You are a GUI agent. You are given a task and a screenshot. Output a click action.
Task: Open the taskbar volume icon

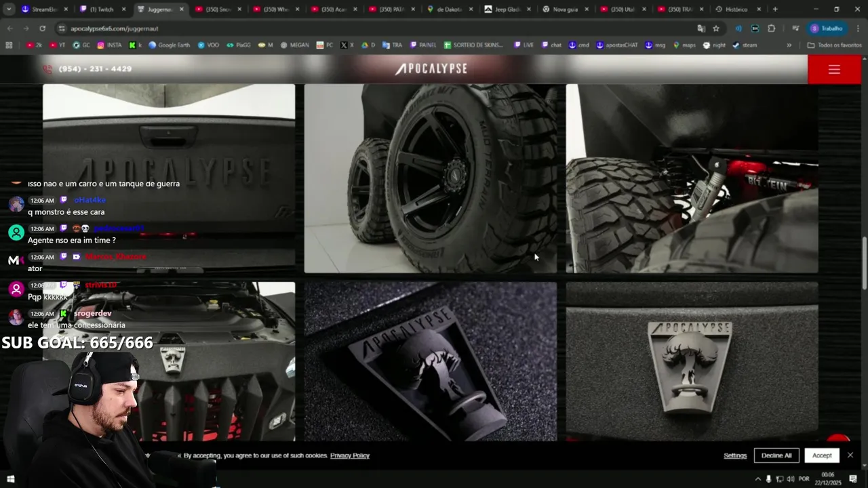[791, 479]
